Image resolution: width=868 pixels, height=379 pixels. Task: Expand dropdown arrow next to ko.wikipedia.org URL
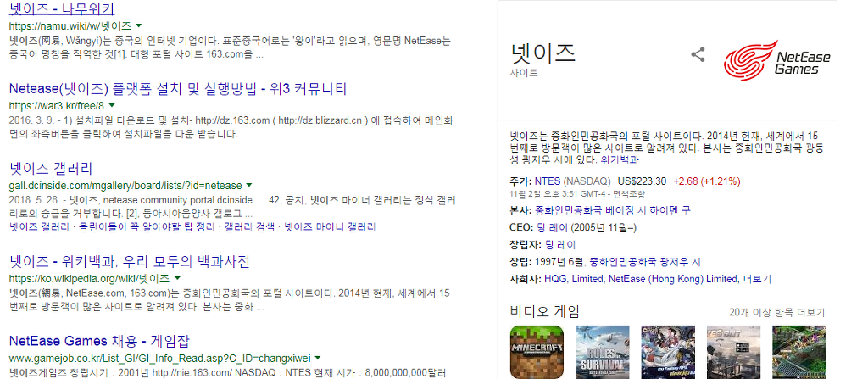pos(178,278)
